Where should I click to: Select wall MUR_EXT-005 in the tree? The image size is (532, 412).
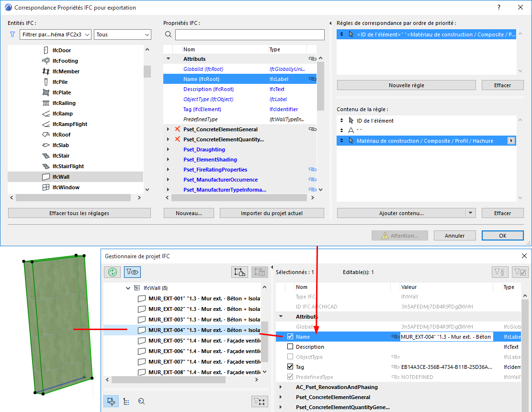[204, 341]
